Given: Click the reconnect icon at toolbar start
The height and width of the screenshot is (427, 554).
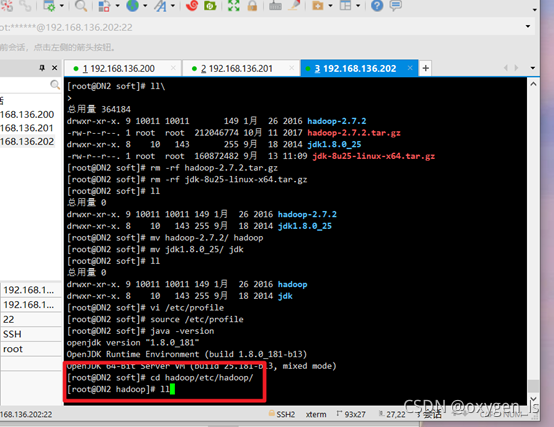Looking at the screenshot, I should [6, 5].
